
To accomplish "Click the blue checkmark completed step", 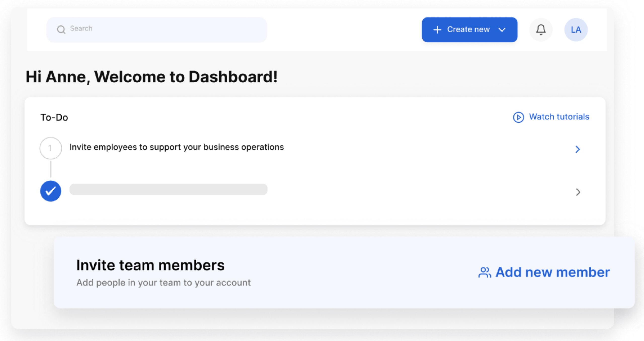I will 51,191.
